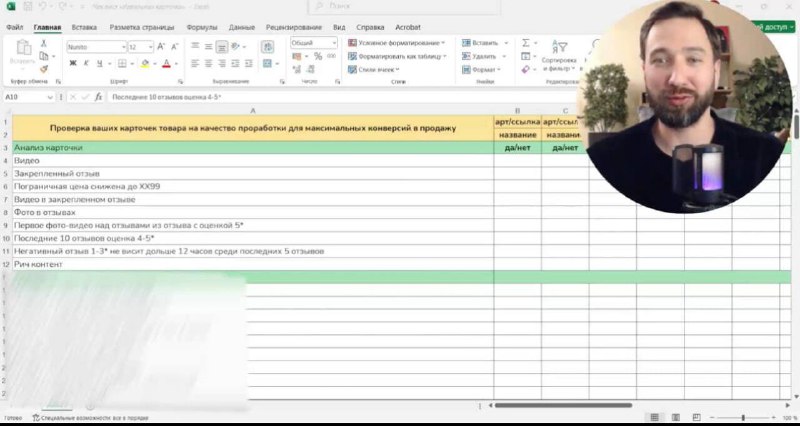
Task: Expand the number format 'Общий' dropdown
Action: tap(336, 44)
